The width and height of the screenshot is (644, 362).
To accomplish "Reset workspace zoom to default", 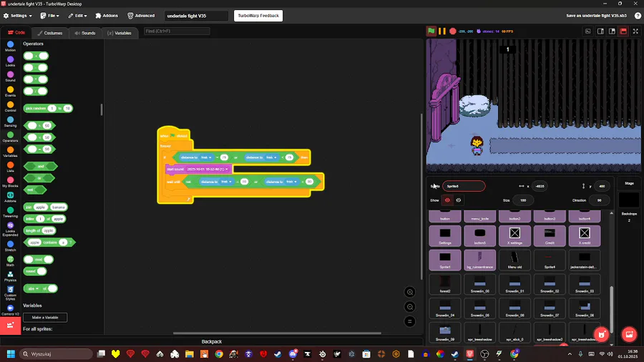I will [409, 321].
